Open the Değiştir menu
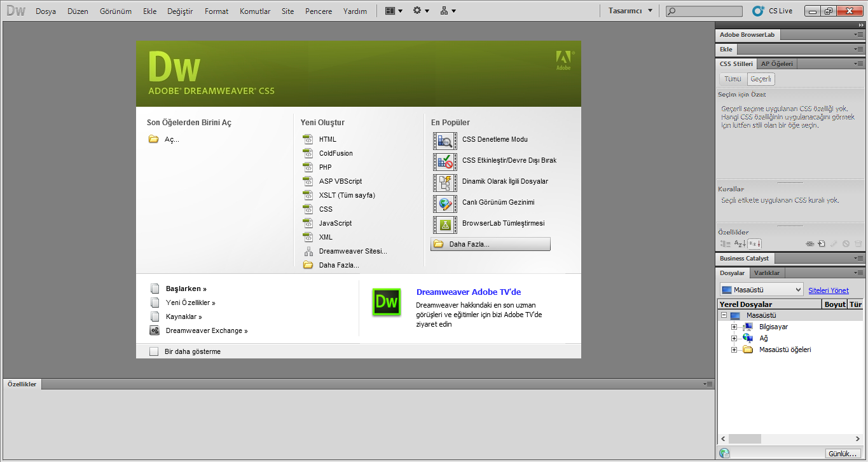The width and height of the screenshot is (868, 462). 180,11
